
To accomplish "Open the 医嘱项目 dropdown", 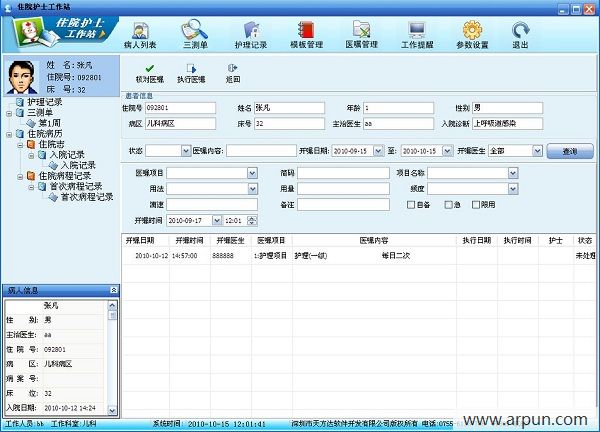I will 252,173.
